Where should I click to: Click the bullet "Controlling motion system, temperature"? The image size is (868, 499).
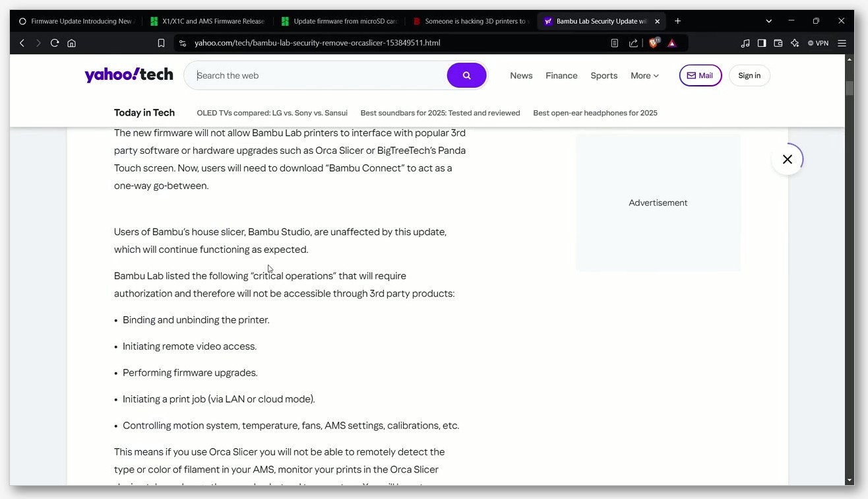coord(291,426)
